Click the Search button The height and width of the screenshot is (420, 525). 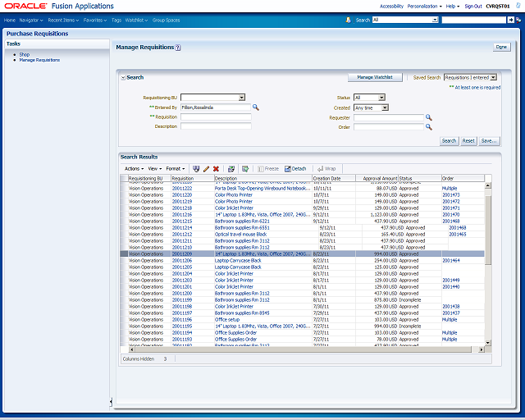[x=449, y=141]
